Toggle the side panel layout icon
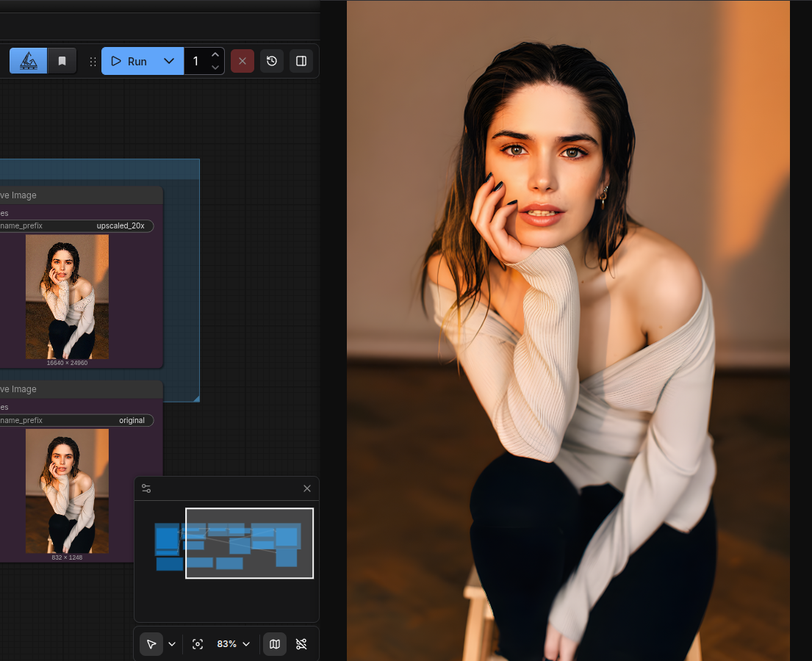 click(x=301, y=61)
